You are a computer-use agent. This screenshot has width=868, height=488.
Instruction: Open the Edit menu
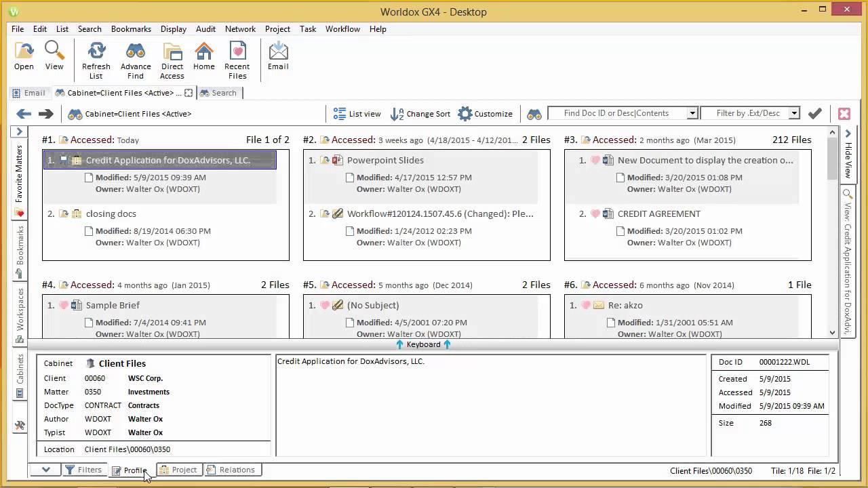coord(40,29)
